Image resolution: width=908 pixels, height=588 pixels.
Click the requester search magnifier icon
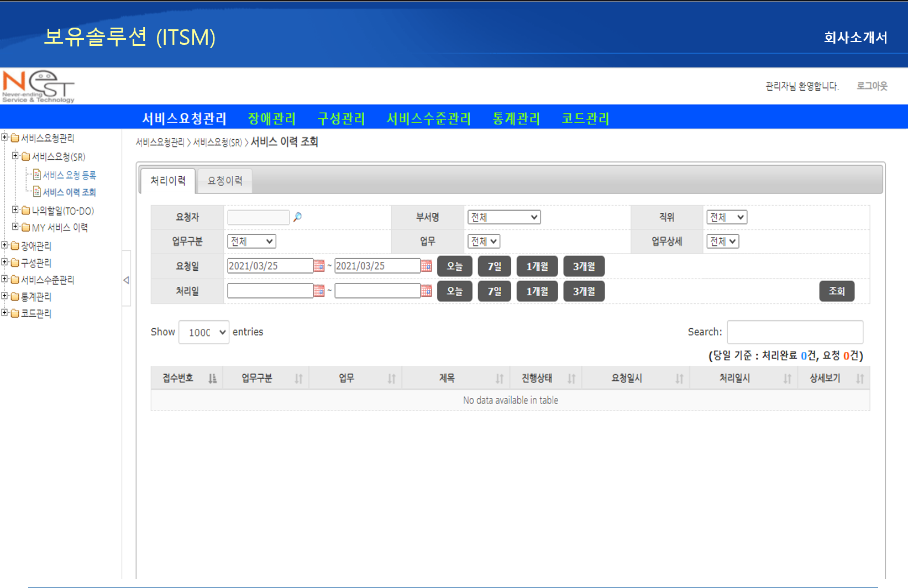[x=297, y=217]
